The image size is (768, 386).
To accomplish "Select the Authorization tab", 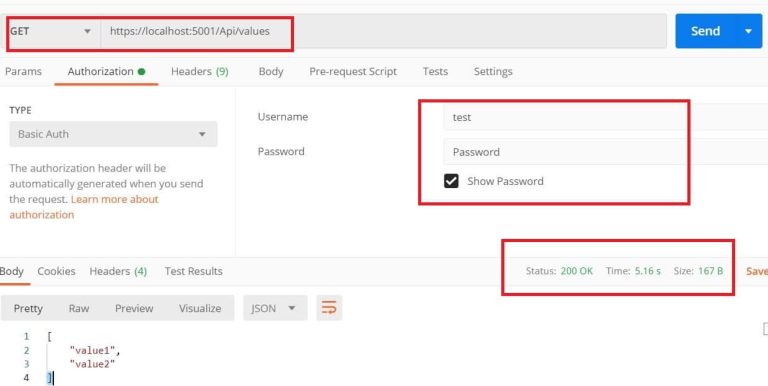I will [106, 72].
